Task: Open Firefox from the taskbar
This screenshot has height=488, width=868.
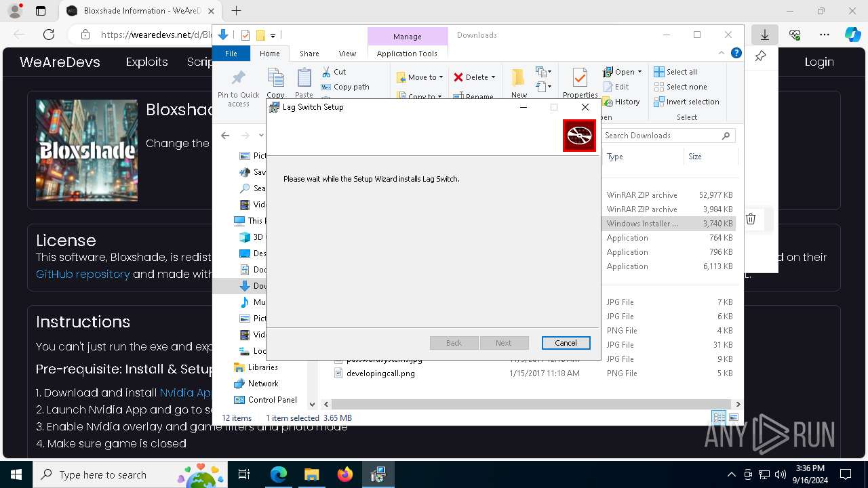Action: (344, 474)
